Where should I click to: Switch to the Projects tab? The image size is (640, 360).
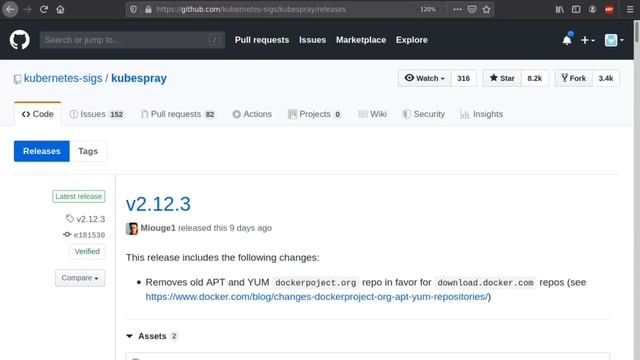(314, 114)
